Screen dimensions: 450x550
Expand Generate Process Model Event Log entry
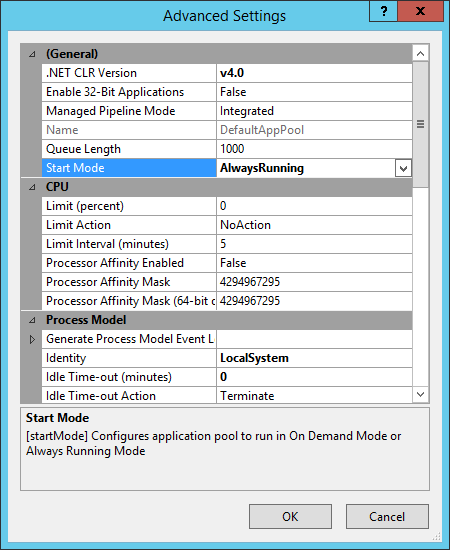[32, 339]
